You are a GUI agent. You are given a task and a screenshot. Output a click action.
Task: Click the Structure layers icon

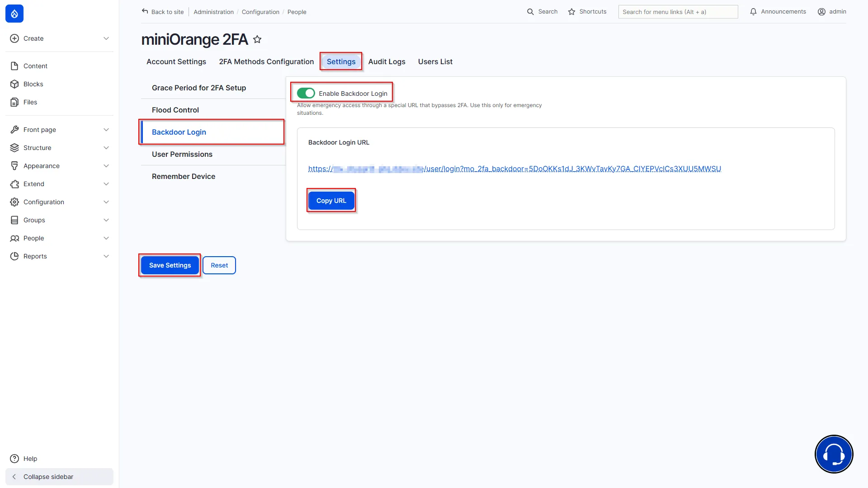coord(14,148)
